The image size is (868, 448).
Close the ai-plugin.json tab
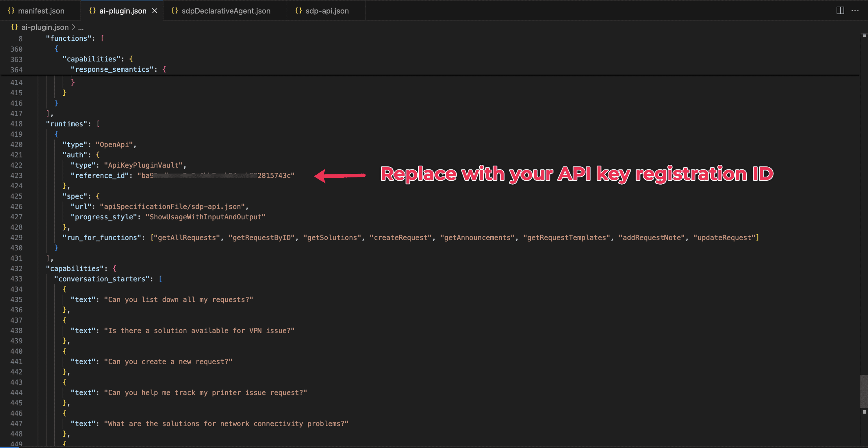coord(155,11)
